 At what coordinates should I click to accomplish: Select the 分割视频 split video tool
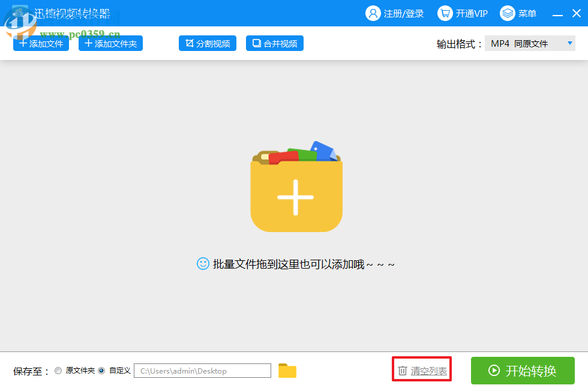coord(207,43)
